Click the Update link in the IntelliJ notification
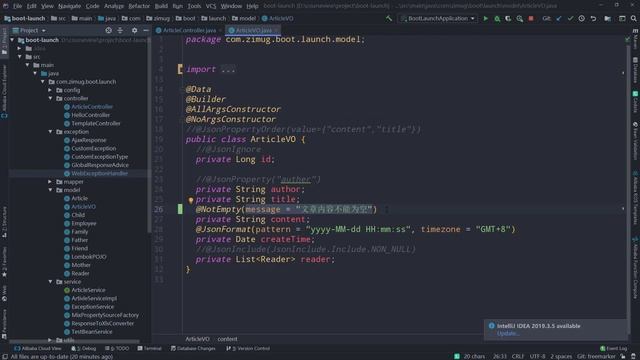The width and height of the screenshot is (640, 360). [x=507, y=333]
